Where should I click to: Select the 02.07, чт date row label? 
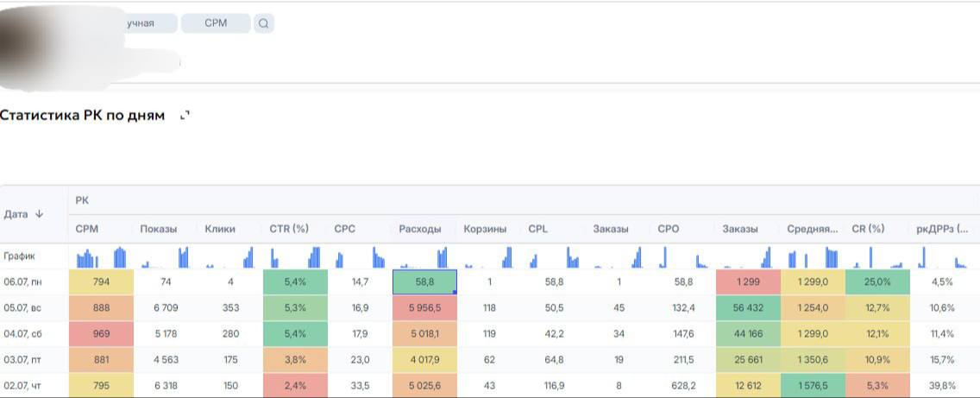[x=22, y=386]
